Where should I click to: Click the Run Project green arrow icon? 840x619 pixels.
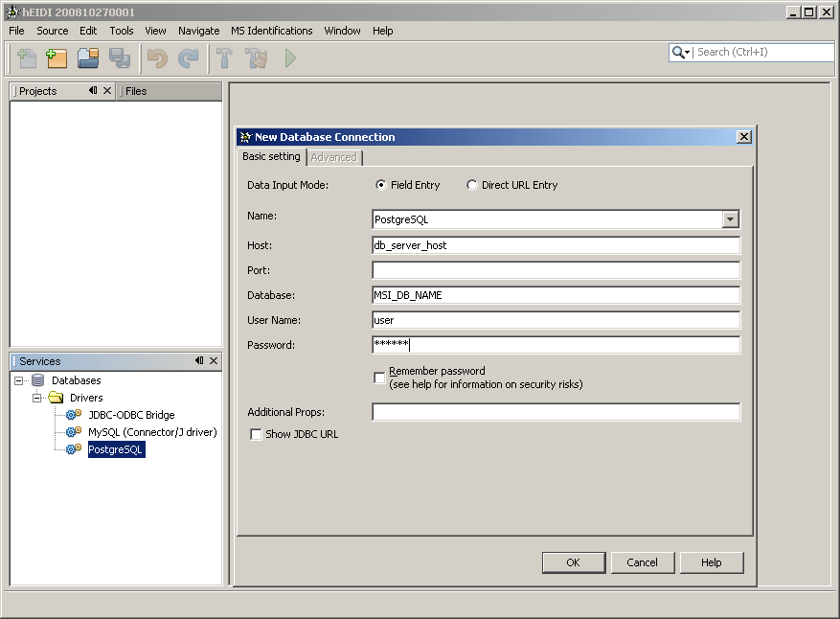click(x=289, y=58)
